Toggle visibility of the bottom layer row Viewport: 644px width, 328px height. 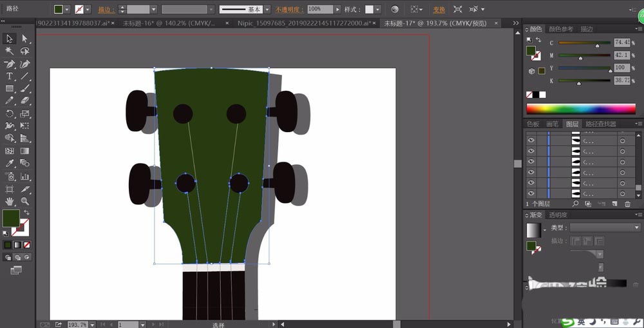coord(531,194)
